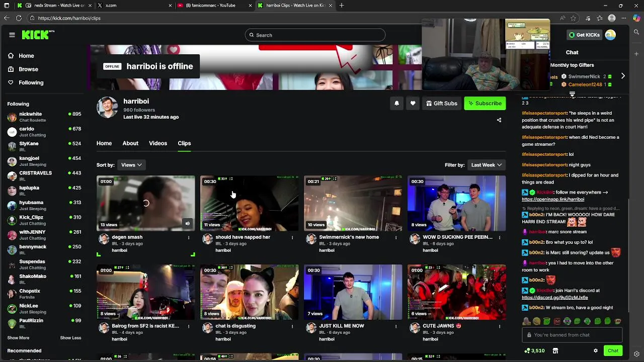Share harriboi's channel via share icon
644x362 pixels.
pyautogui.click(x=499, y=120)
